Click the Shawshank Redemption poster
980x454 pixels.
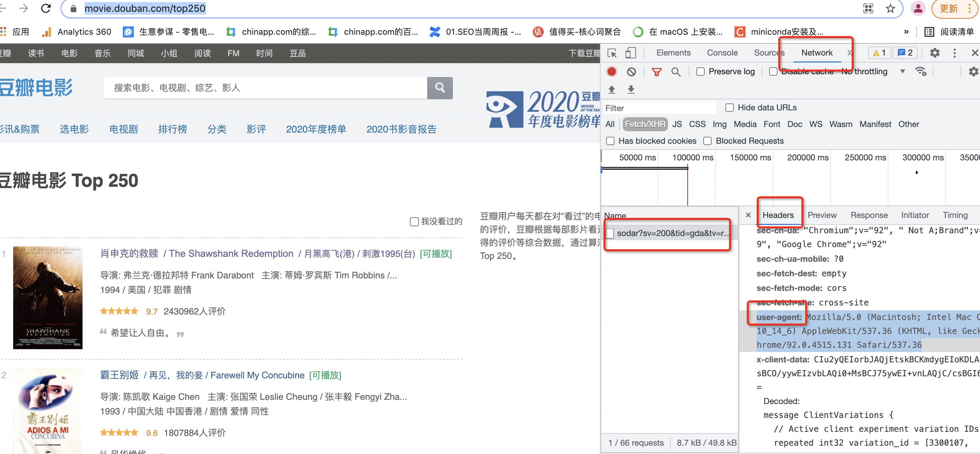[48, 298]
